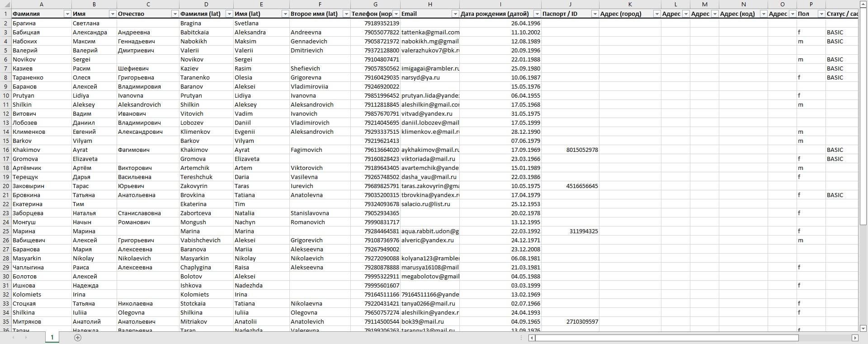Select the Дмитриевич patronymic cell
The height and width of the screenshot is (344, 868).
(x=148, y=50)
